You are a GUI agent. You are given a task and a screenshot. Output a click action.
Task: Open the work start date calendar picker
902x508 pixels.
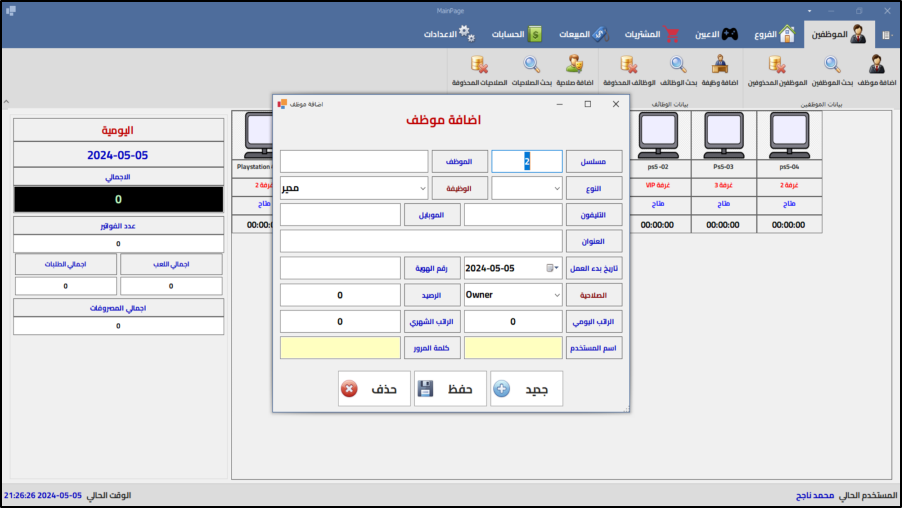pyautogui.click(x=550, y=268)
